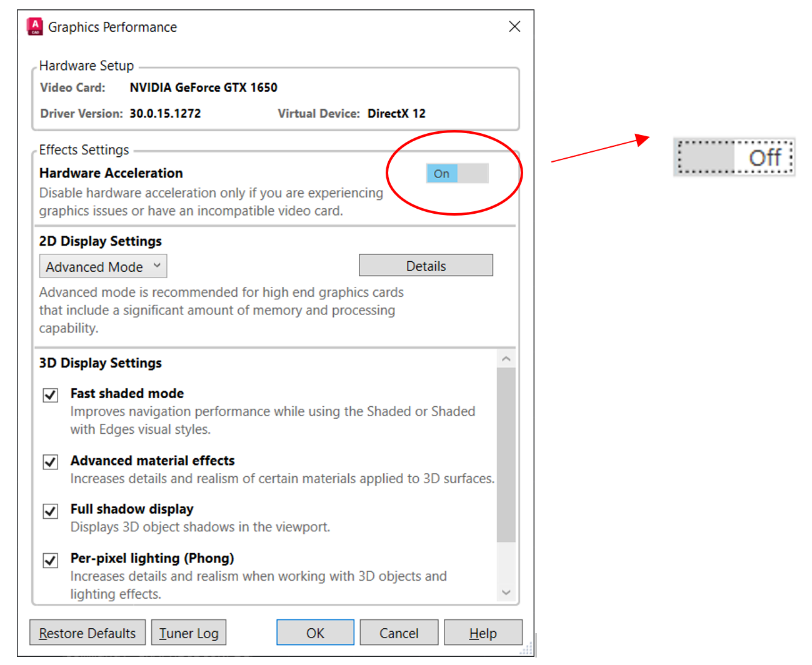Viewport: 812px width, 665px height.
Task: Click the DirectX 12 virtual device value
Action: [396, 114]
